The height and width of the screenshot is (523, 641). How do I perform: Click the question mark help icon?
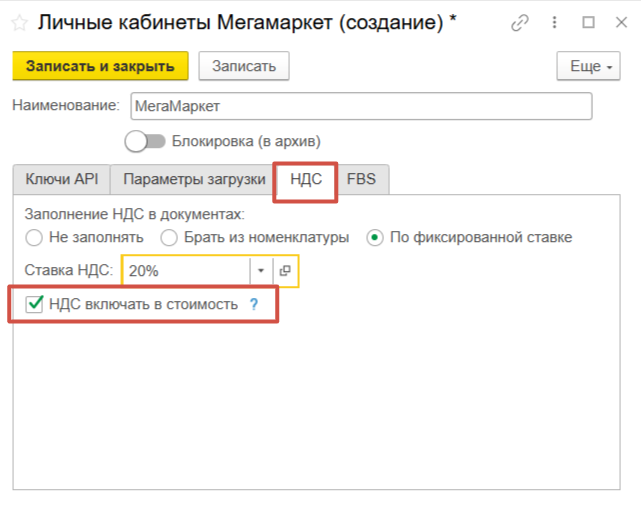coord(254,305)
